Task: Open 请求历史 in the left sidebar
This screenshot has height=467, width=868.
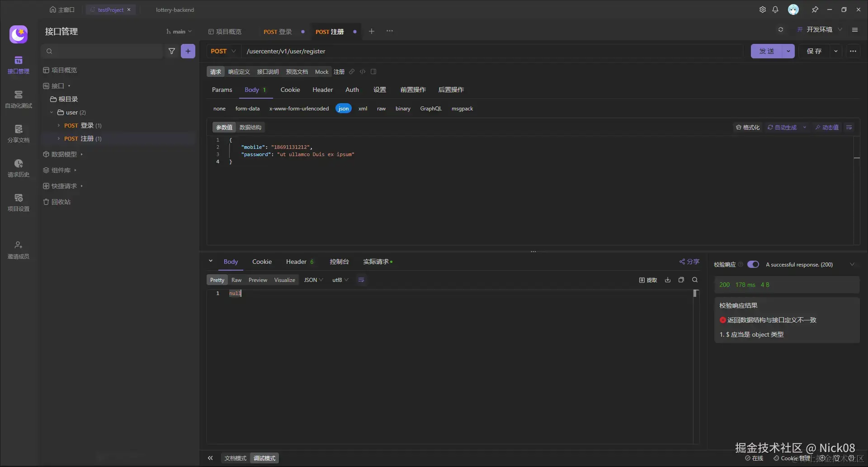Action: pos(18,167)
